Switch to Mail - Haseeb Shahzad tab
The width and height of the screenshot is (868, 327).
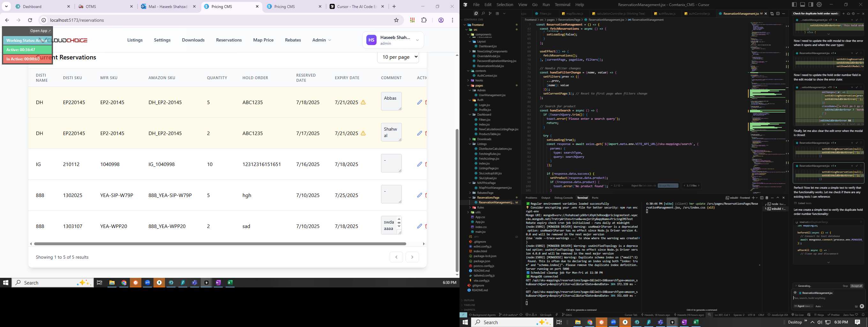point(168,6)
